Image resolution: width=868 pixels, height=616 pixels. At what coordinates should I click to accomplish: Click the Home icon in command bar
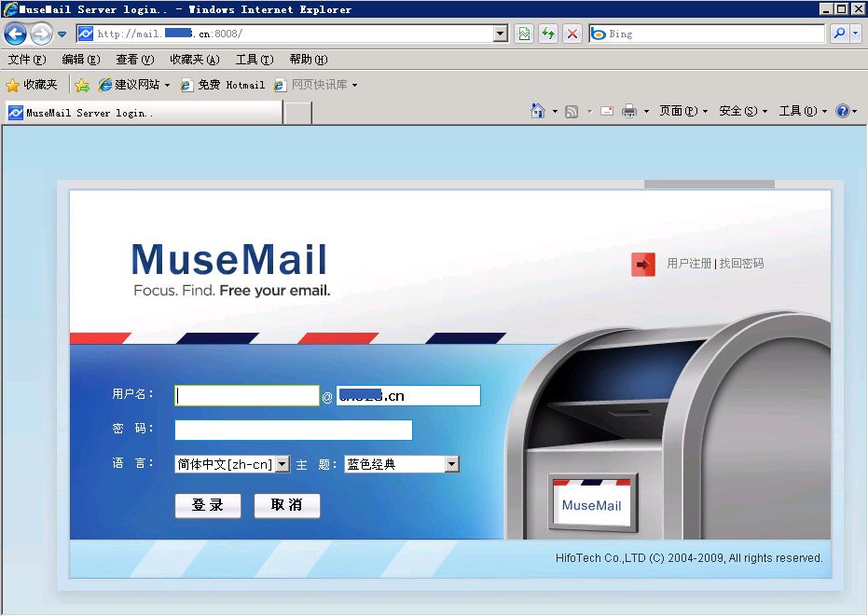(537, 111)
